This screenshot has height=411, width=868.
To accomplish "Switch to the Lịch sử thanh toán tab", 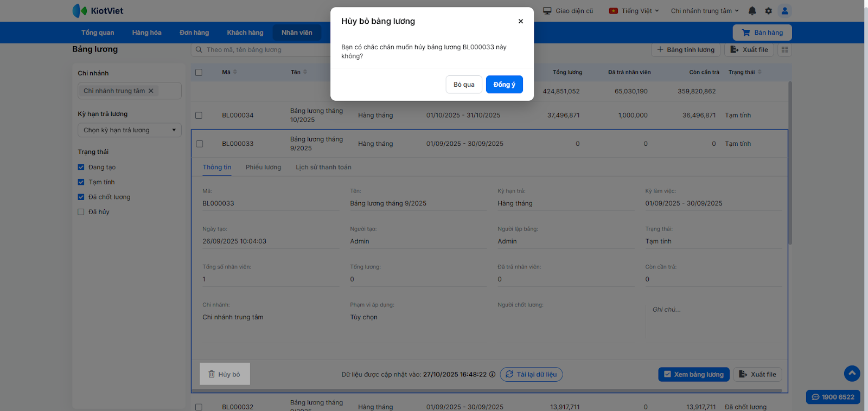I will [x=323, y=168].
